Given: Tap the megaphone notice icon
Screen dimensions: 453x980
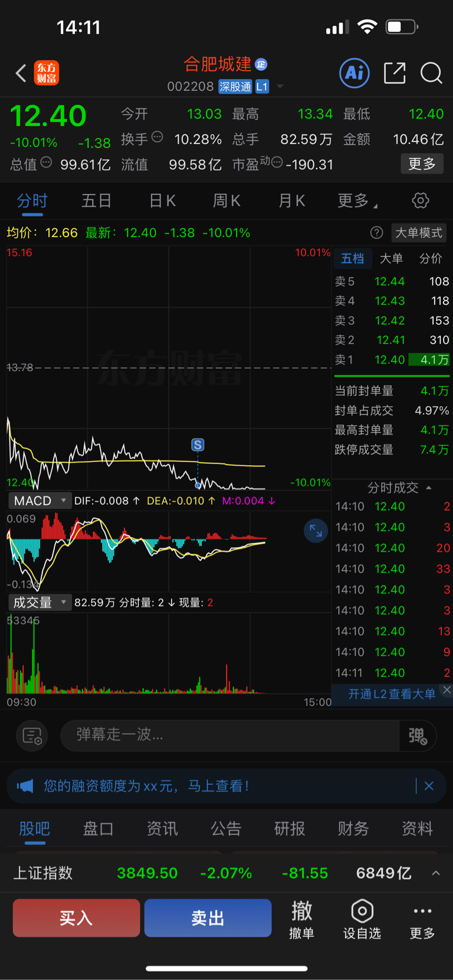Looking at the screenshot, I should 25,786.
